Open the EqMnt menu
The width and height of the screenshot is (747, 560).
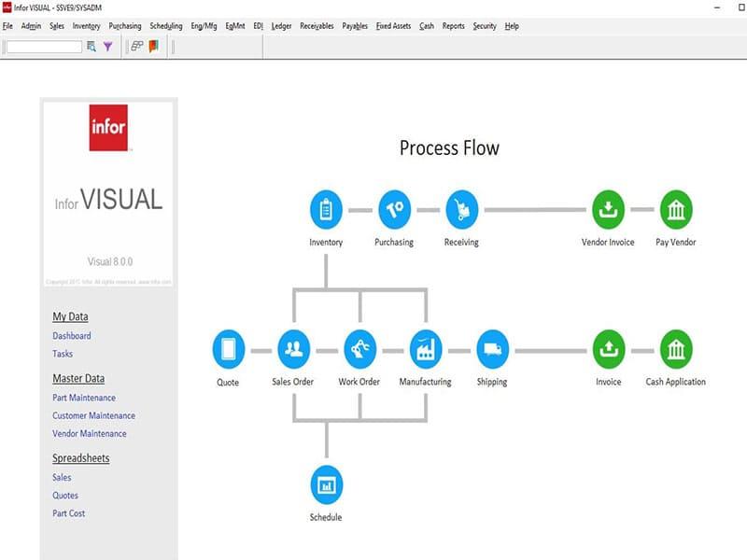(x=235, y=26)
